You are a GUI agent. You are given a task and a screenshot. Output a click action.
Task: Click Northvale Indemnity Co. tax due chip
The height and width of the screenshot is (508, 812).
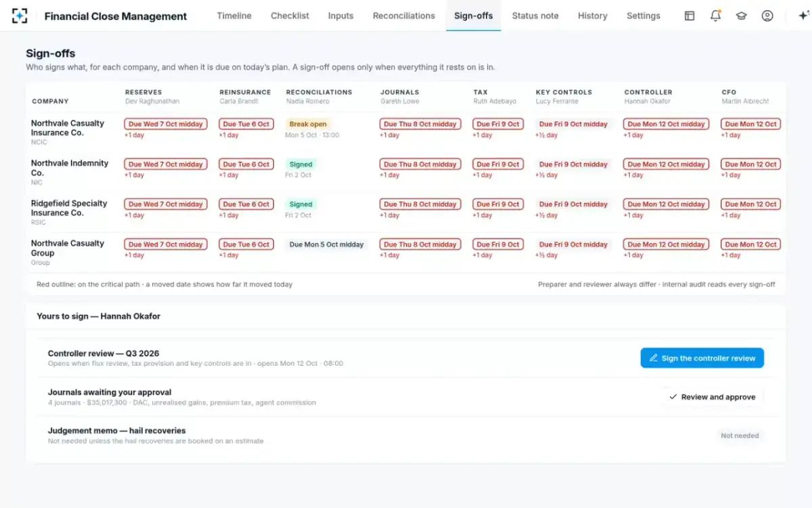click(498, 164)
